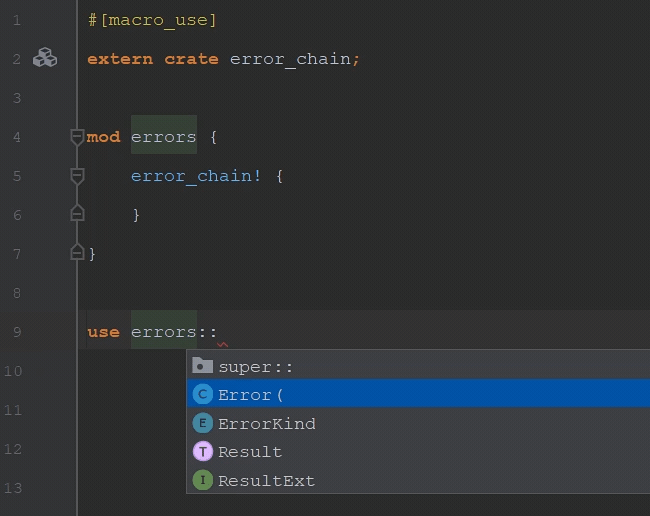This screenshot has width=650, height=516.
Task: Click the folder icon beside super::
Action: click(x=202, y=366)
